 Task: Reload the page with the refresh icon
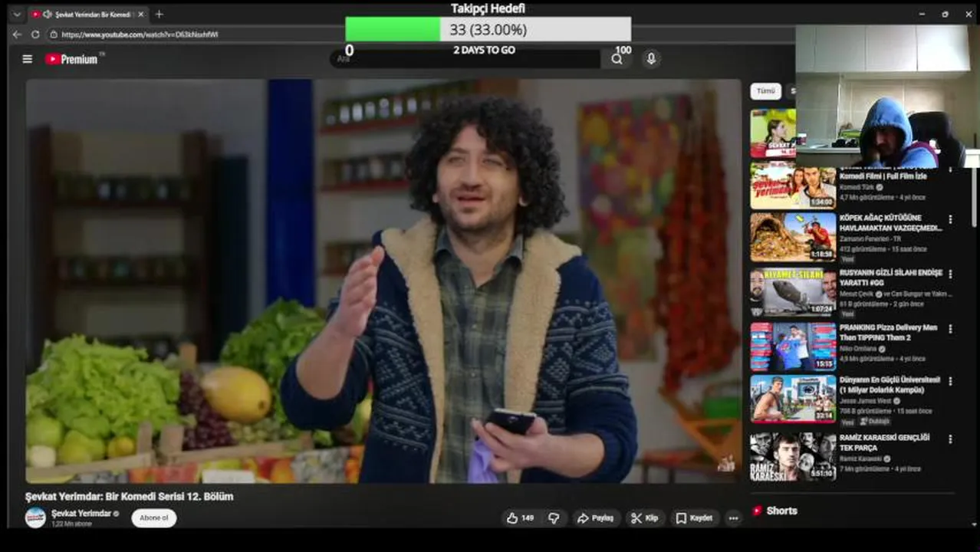click(x=35, y=34)
